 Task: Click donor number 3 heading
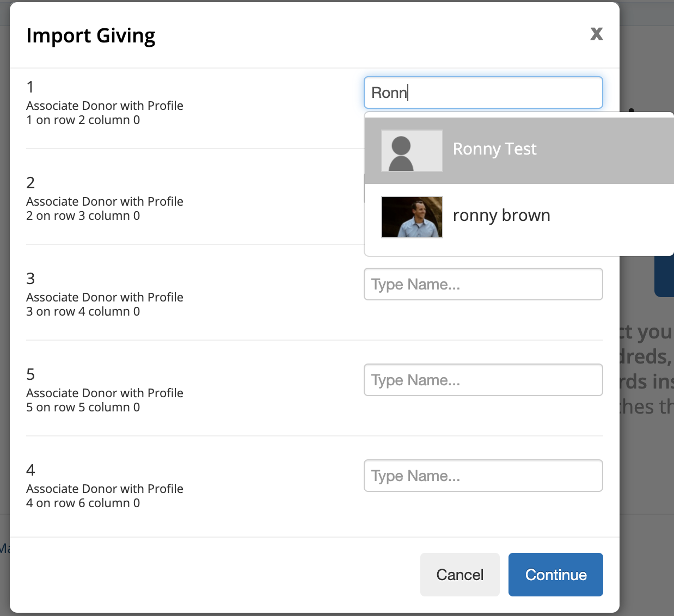click(30, 279)
